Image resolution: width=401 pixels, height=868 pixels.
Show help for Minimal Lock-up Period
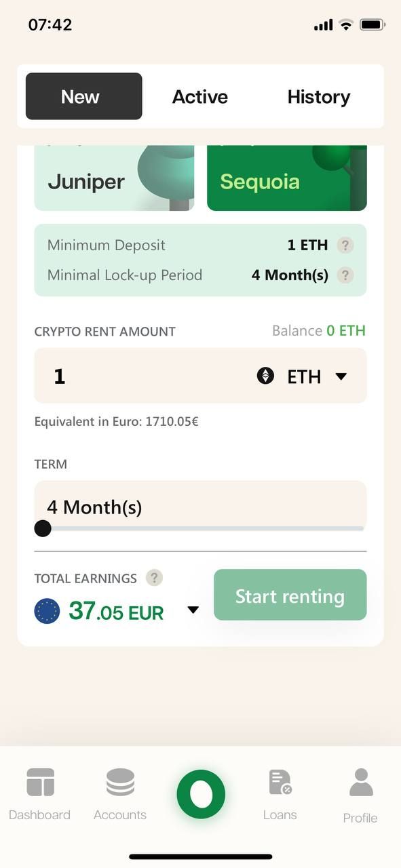click(x=345, y=275)
